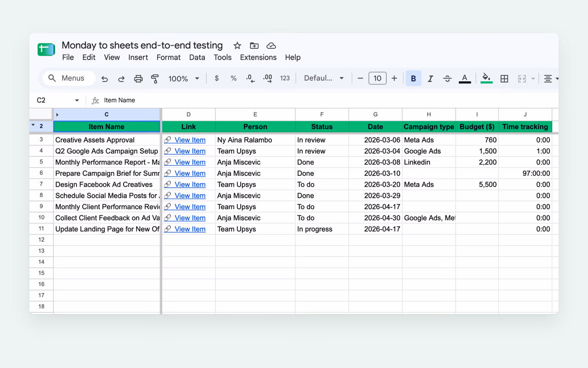Screen dimensions: 588x368
Task: Check the cloud save status icon
Action: [x=271, y=46]
